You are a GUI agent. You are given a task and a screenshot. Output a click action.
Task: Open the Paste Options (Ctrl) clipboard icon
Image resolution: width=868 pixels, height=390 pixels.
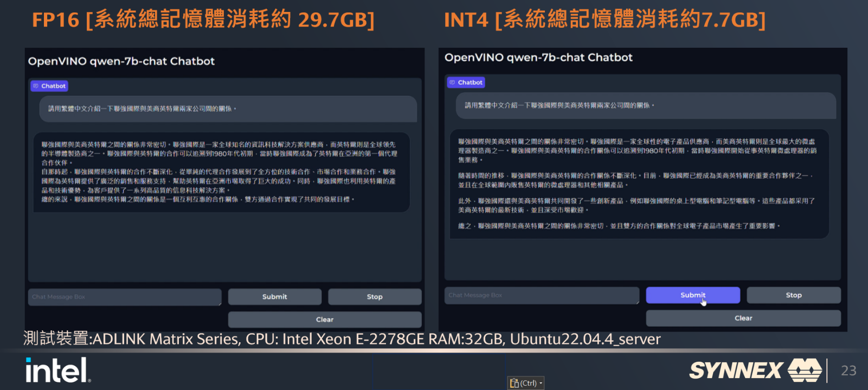click(x=515, y=383)
